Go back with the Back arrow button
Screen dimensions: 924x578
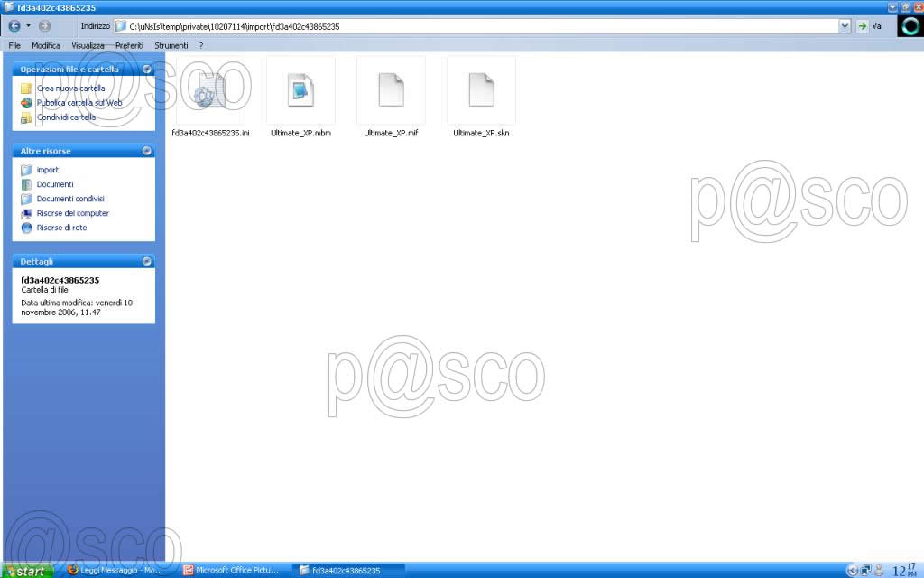click(14, 26)
